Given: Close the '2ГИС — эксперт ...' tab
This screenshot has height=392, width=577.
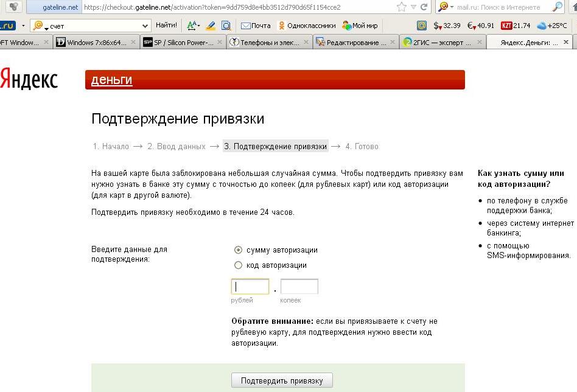Looking at the screenshot, I should tap(479, 42).
